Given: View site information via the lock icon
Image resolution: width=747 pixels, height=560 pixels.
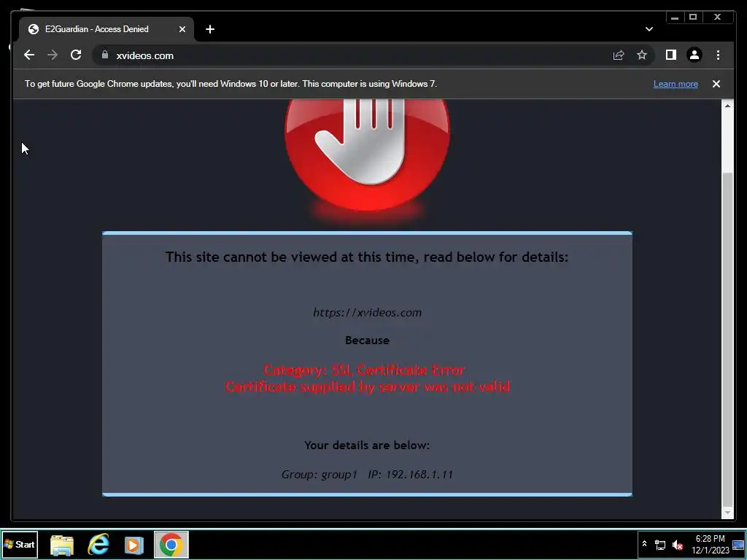Looking at the screenshot, I should point(105,55).
